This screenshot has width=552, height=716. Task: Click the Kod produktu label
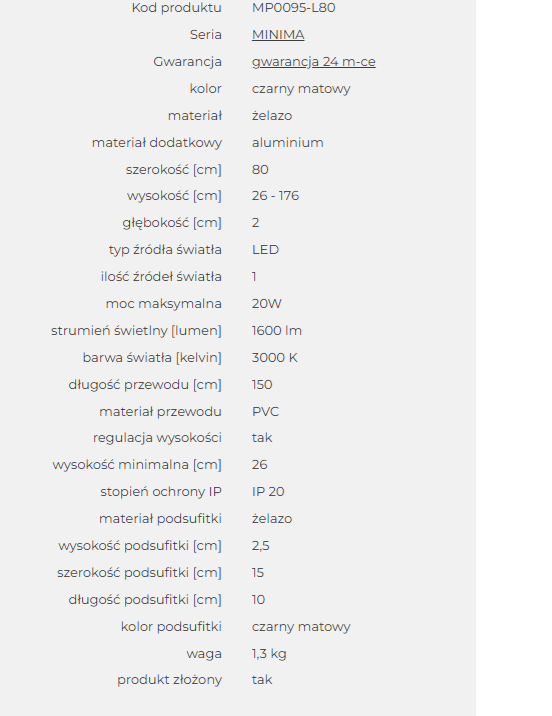[177, 8]
